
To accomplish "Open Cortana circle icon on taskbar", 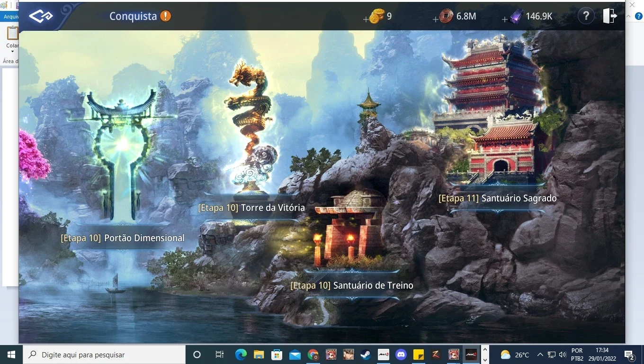I will [x=197, y=355].
